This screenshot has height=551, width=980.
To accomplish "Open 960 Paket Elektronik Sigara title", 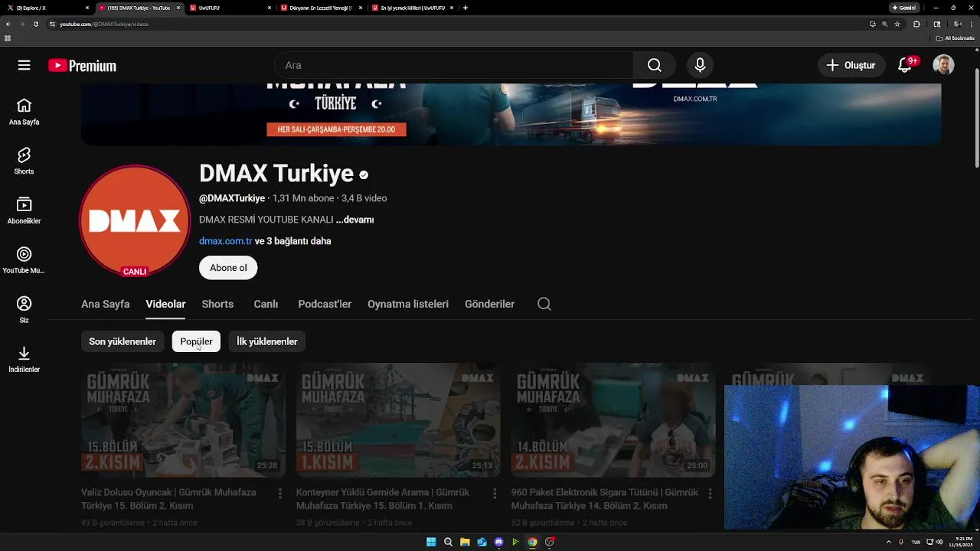I will 605,499.
